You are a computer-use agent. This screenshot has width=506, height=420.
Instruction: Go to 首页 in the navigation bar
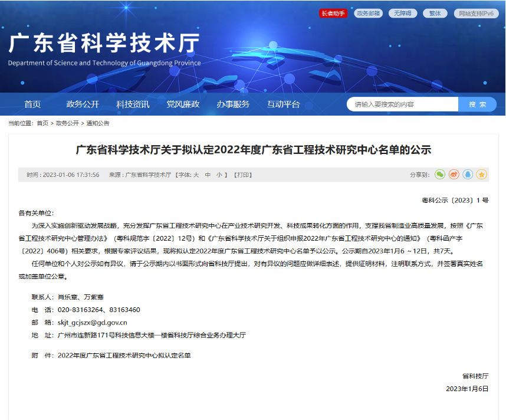(x=32, y=104)
